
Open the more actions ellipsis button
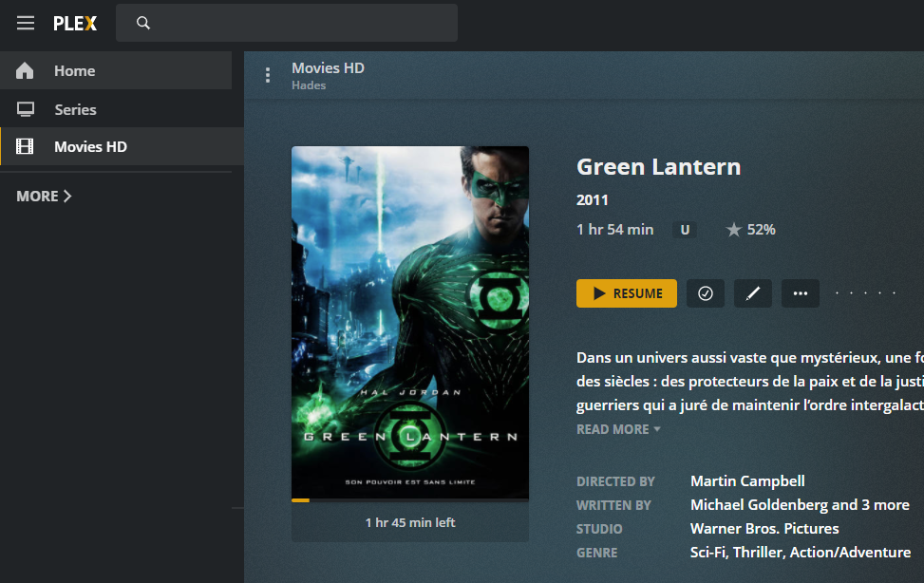[801, 293]
